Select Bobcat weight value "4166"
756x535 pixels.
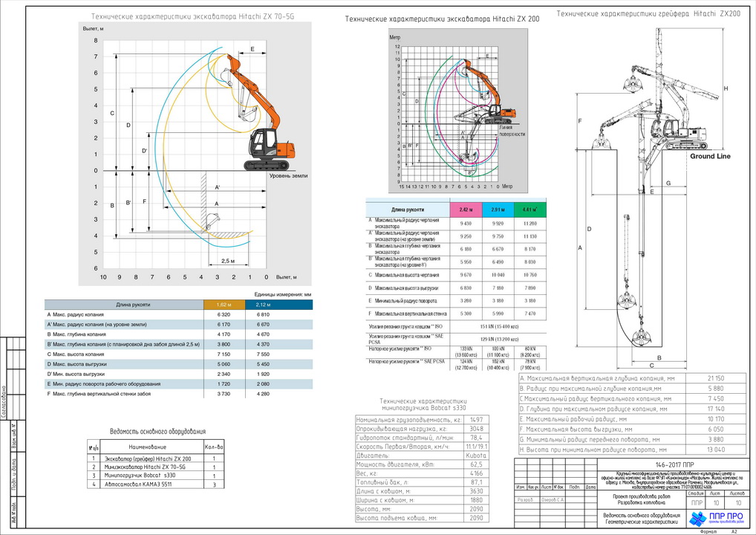click(x=476, y=473)
